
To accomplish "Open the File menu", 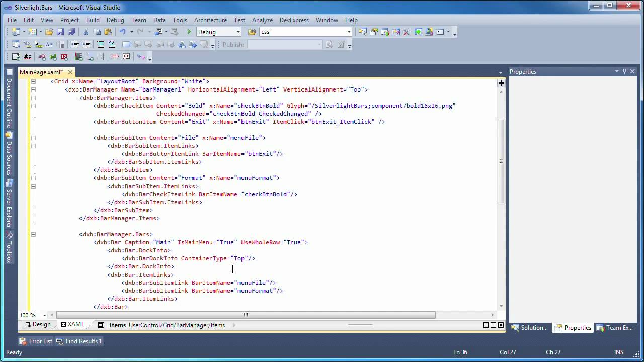I will pos(12,20).
